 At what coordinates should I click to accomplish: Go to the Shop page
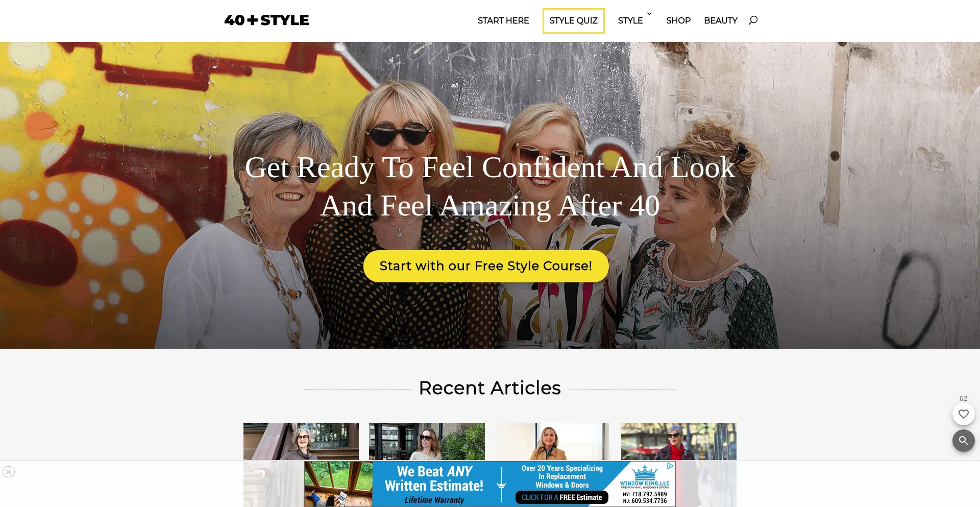[678, 20]
